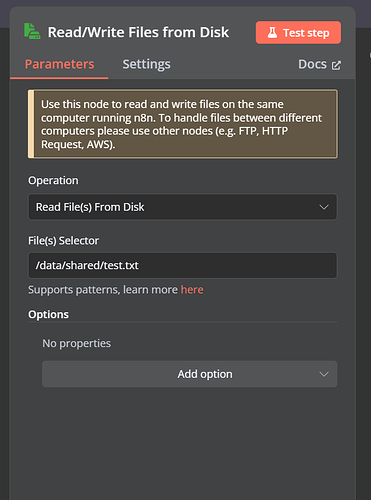
Task: Click the No properties placeholder text
Action: coord(77,343)
